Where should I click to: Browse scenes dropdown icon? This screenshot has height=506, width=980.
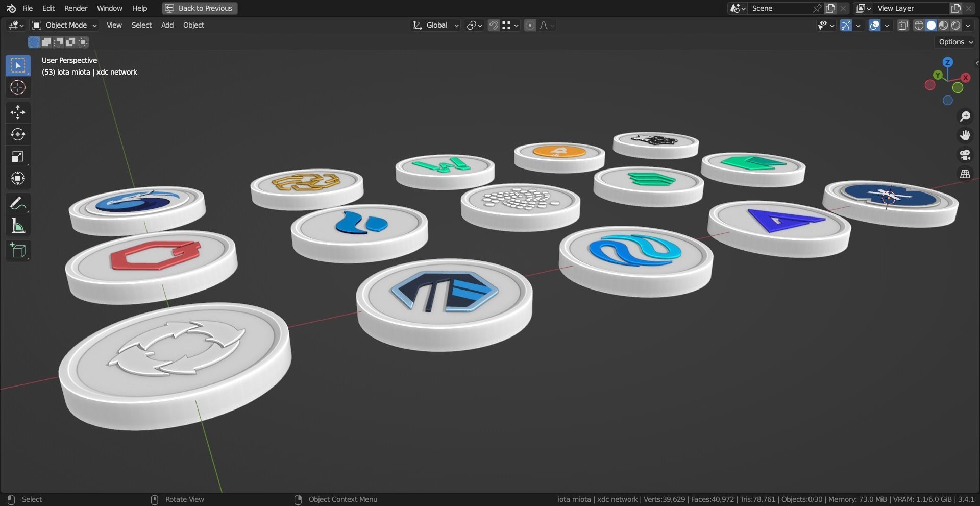pyautogui.click(x=738, y=8)
